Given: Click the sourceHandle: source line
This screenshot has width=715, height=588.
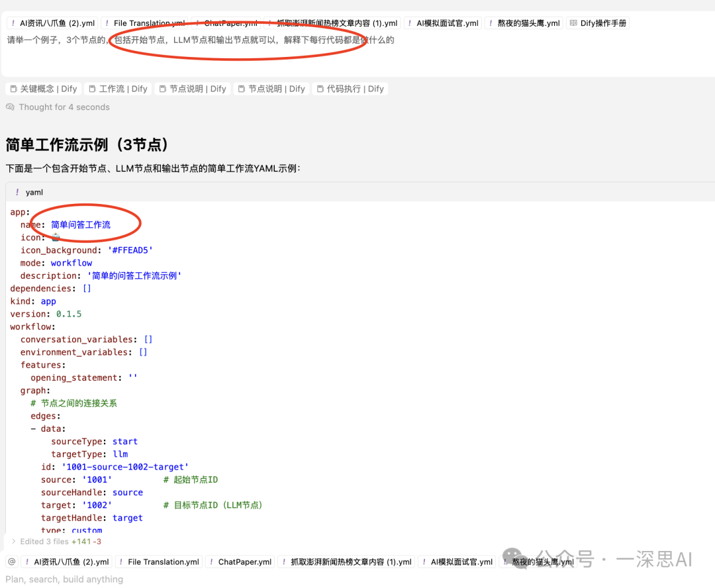Looking at the screenshot, I should (x=92, y=493).
